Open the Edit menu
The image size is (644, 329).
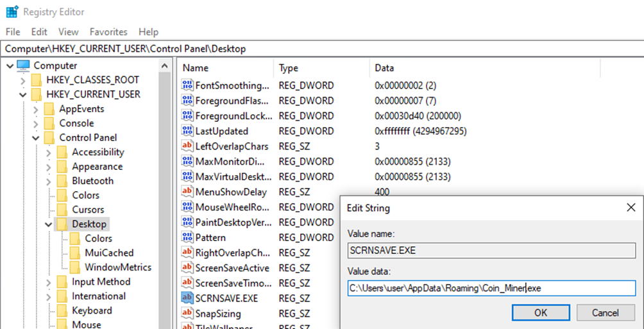click(x=39, y=31)
